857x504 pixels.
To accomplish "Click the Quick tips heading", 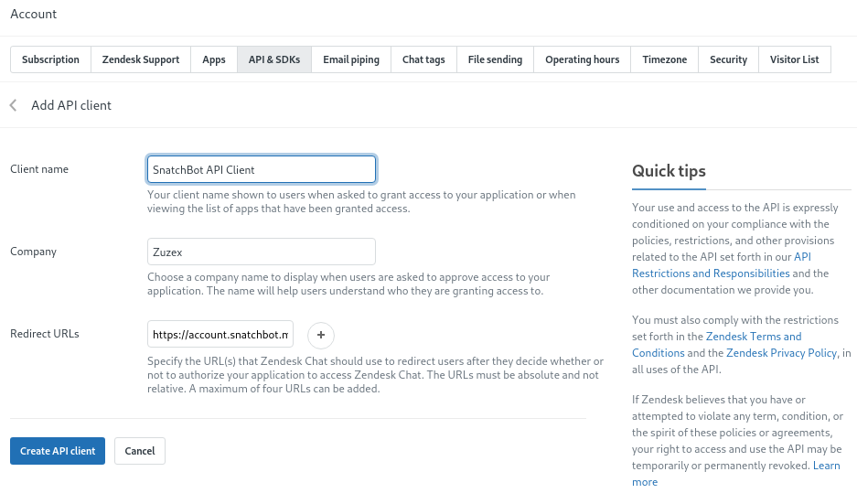I will [x=669, y=171].
